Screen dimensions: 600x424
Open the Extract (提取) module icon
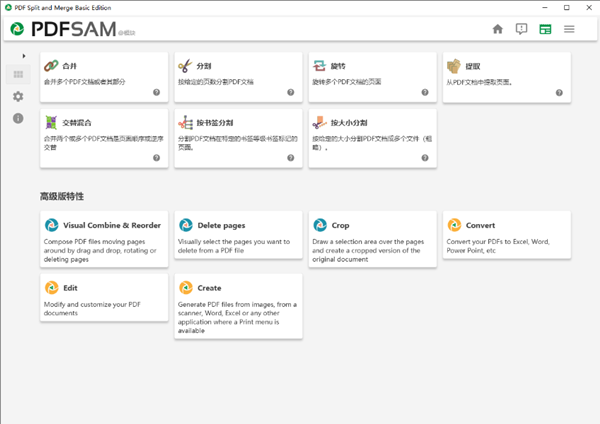pos(454,66)
